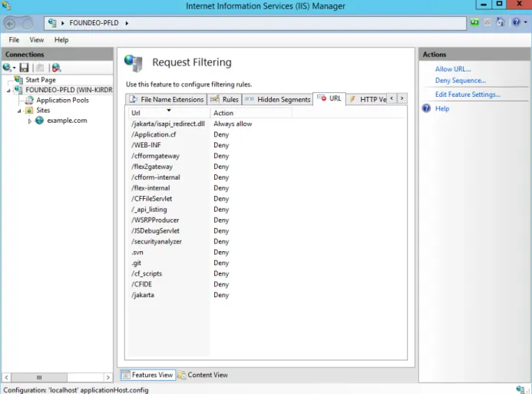Switch to Content View
This screenshot has width=532, height=394.
click(203, 375)
